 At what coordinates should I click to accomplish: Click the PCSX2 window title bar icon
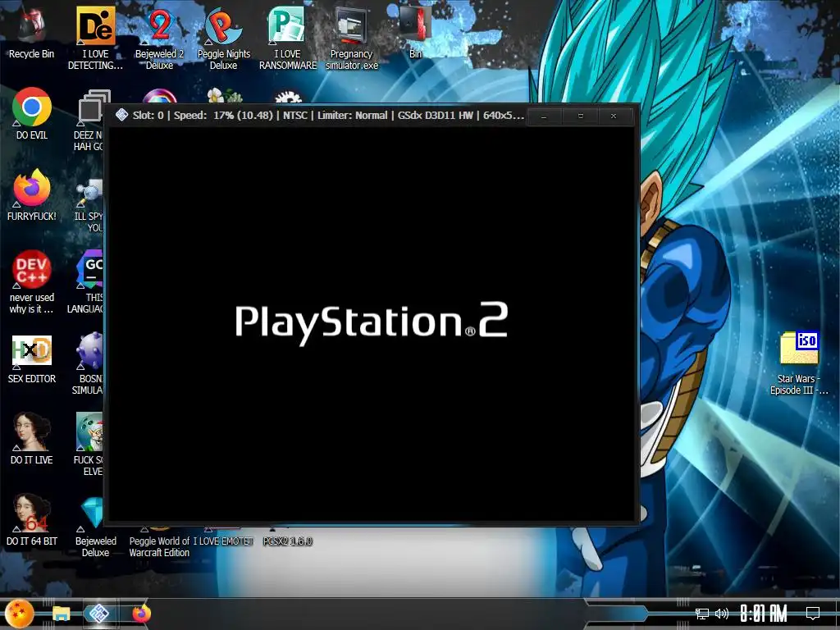pyautogui.click(x=121, y=115)
